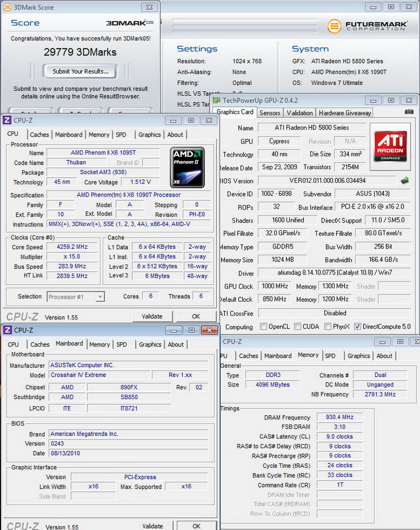
Task: Open CPU tab in Mainboard CPU-Z window
Action: point(13,344)
